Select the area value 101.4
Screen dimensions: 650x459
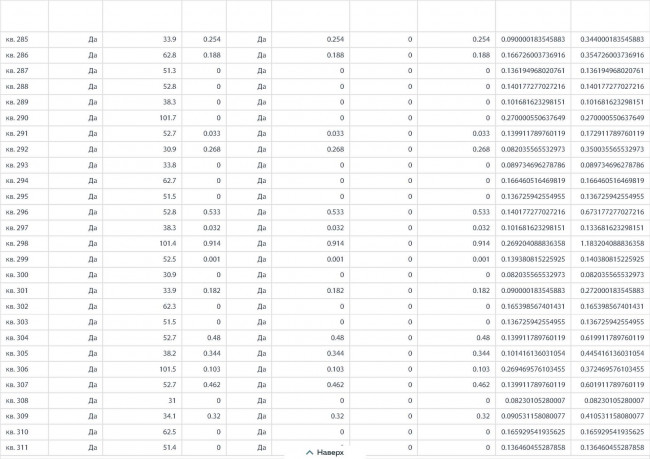[x=167, y=243]
